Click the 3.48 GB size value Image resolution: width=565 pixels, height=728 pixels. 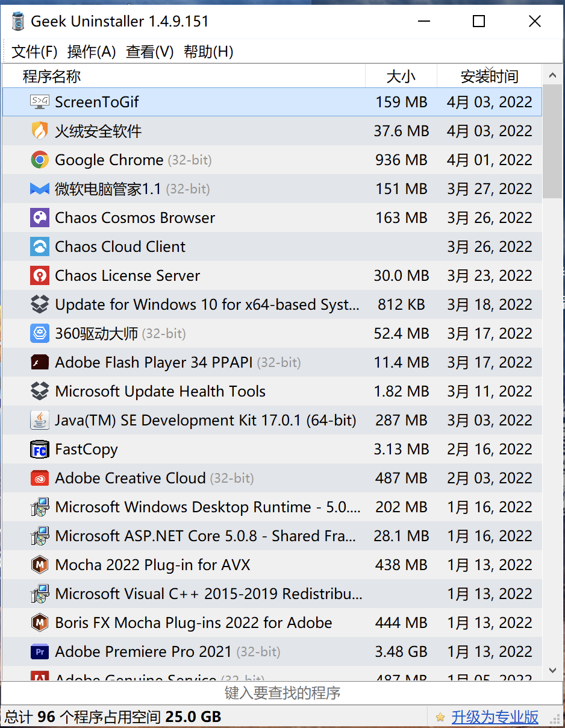tap(402, 651)
